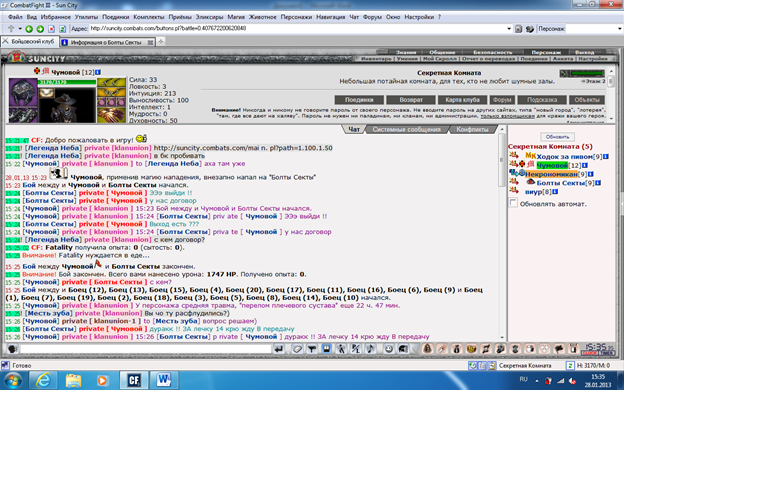768x480 pixels.
Task: Click player name Ходок за пивом
Action: pos(564,157)
